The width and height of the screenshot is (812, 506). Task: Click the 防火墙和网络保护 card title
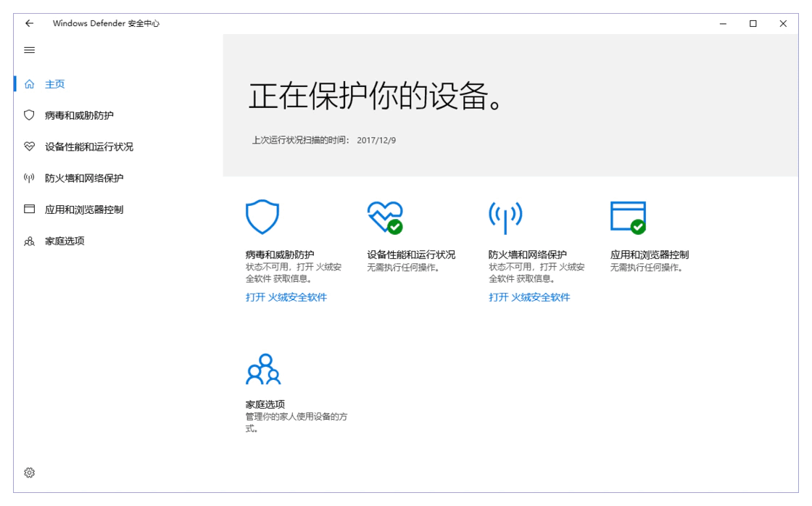click(x=528, y=254)
